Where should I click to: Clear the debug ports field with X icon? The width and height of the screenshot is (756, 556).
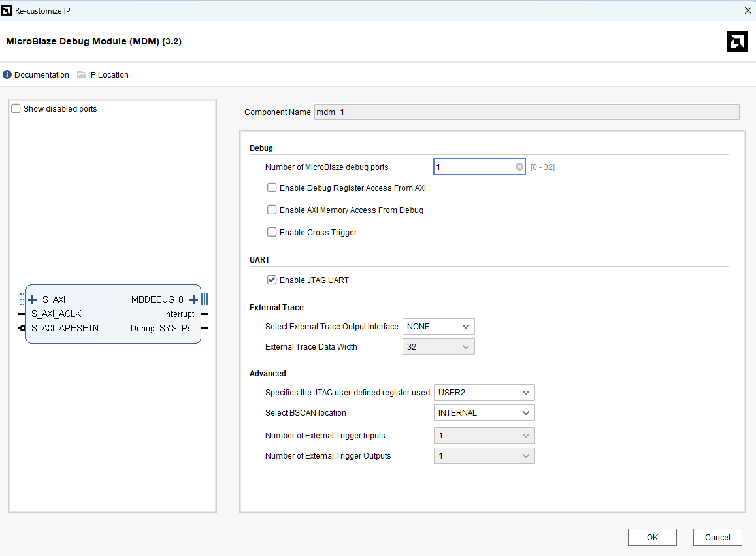pyautogui.click(x=519, y=167)
